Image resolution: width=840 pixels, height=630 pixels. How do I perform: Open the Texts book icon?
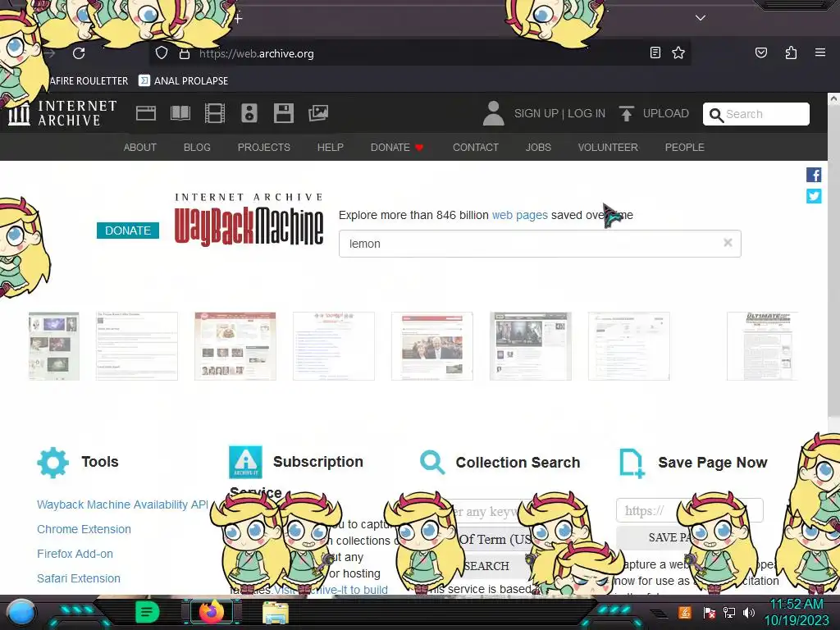(180, 113)
